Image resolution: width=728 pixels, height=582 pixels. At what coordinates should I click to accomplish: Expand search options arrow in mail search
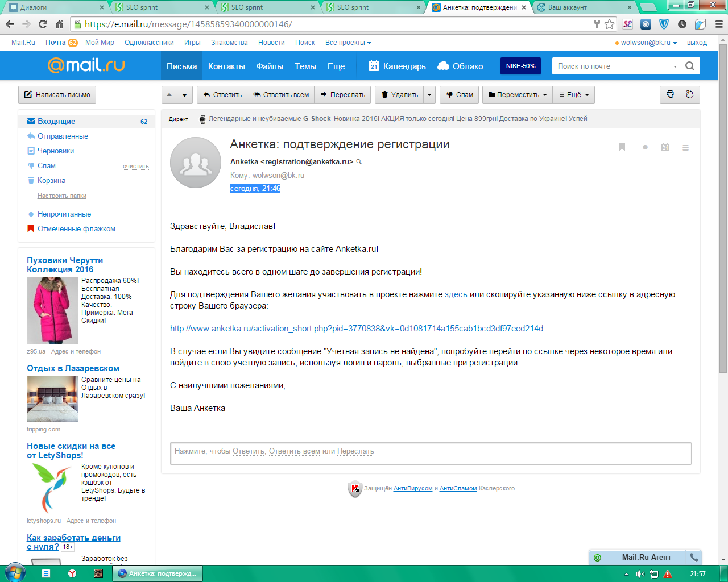pyautogui.click(x=675, y=66)
